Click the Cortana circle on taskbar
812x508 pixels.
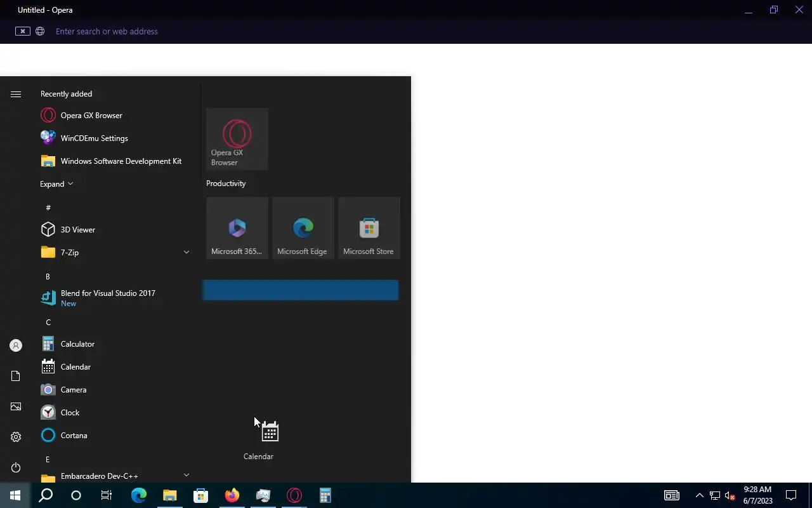click(x=76, y=495)
